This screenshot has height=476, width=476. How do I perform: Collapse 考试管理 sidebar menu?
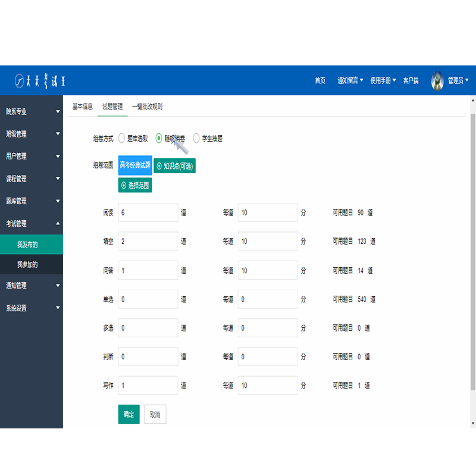tap(32, 224)
